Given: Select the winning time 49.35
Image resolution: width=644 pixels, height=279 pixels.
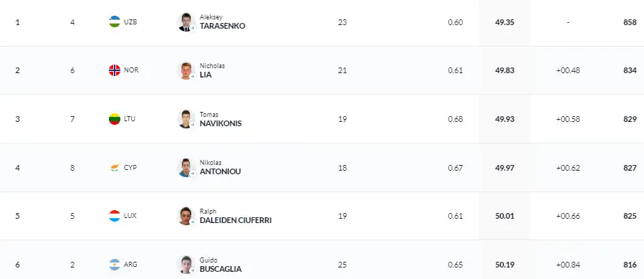Looking at the screenshot, I should 505,22.
